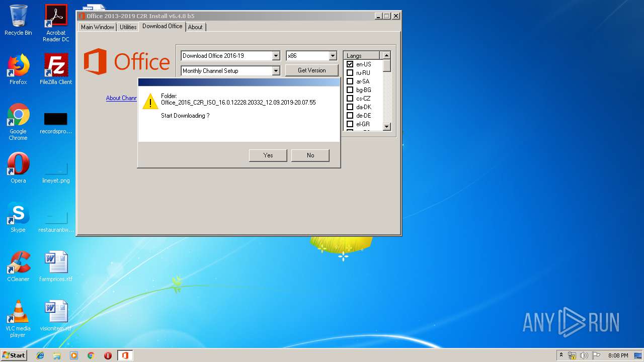Show hidden tray icons arrow
644x362 pixels.
click(x=561, y=355)
